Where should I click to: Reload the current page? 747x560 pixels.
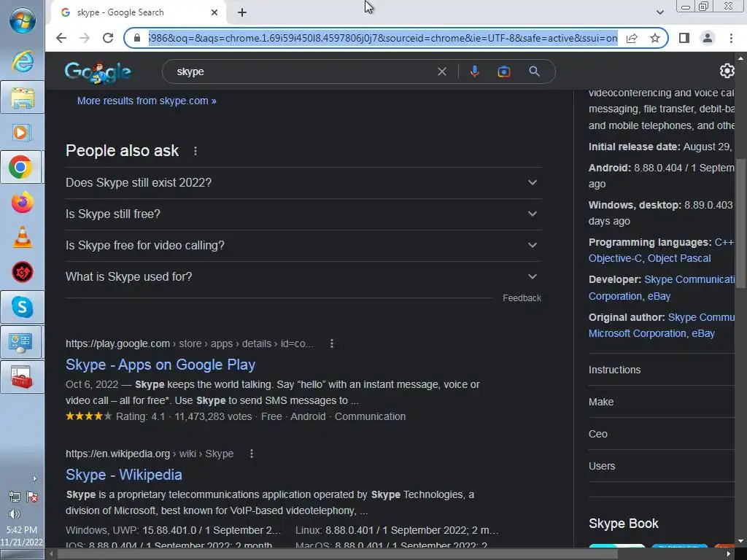tap(108, 38)
